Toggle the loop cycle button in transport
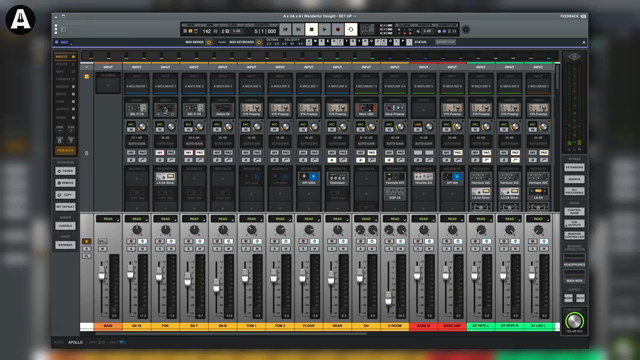640x360 pixels. [351, 29]
